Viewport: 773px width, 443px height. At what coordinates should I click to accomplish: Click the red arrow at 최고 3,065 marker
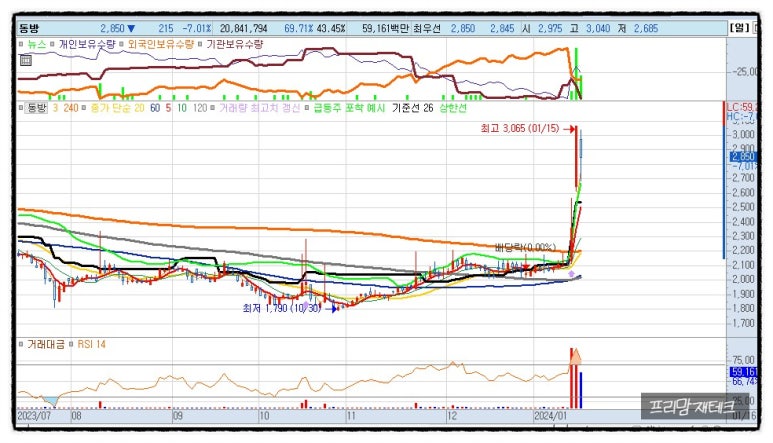[x=569, y=129]
